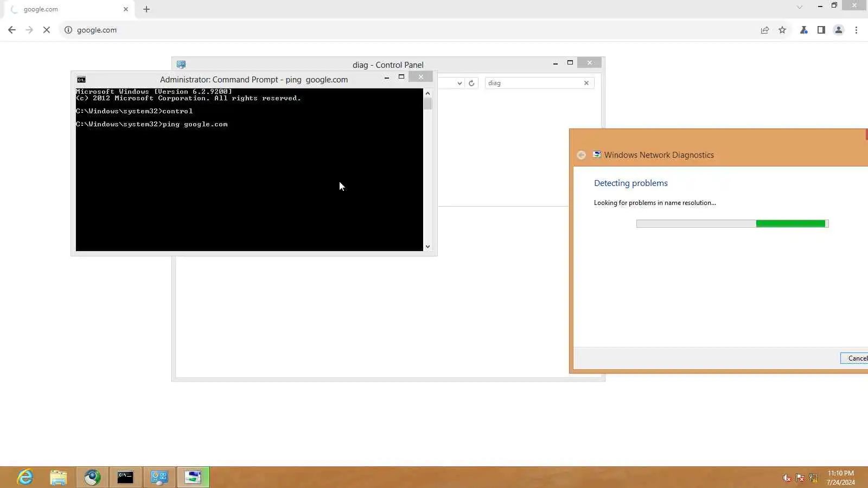
Task: Expand Control Panel address history dropdown
Action: click(x=459, y=83)
